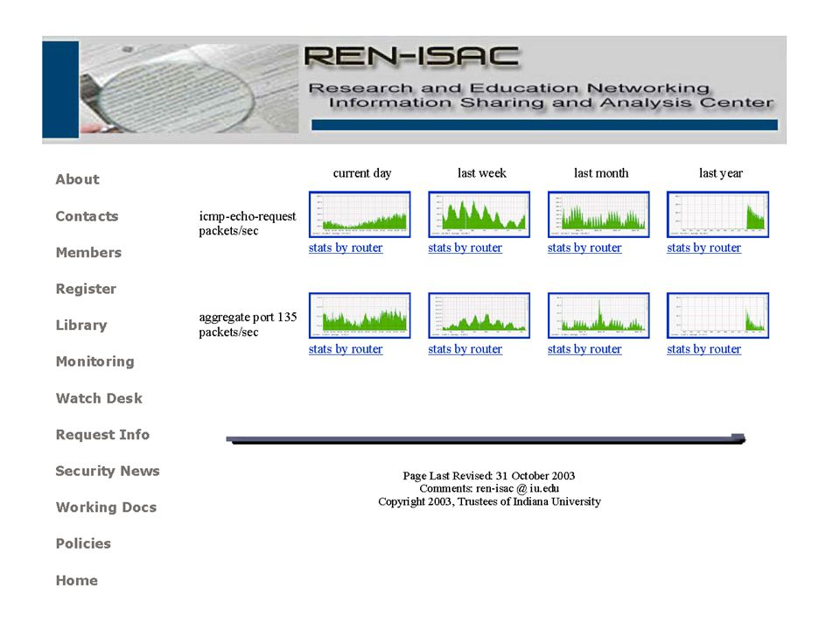Open Security News section
This screenshot has height=630, width=840.
108,471
